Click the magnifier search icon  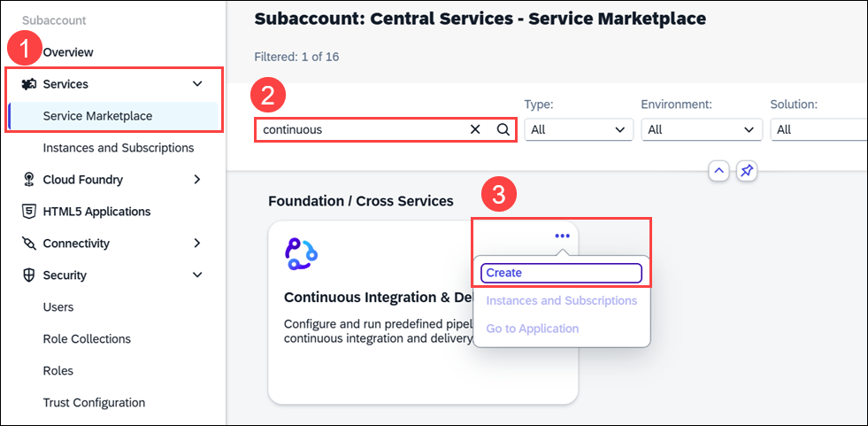503,129
